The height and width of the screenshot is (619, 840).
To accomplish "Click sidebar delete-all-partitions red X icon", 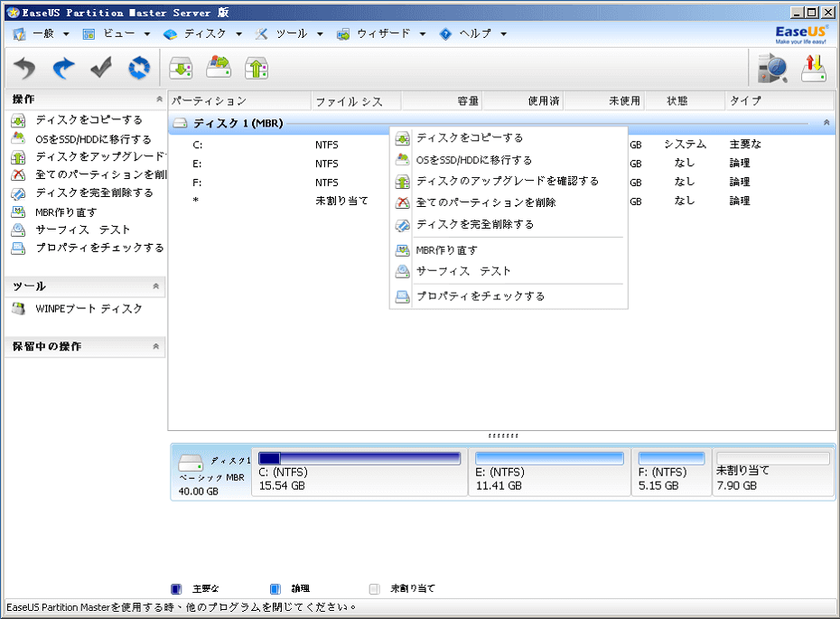I will tap(18, 174).
